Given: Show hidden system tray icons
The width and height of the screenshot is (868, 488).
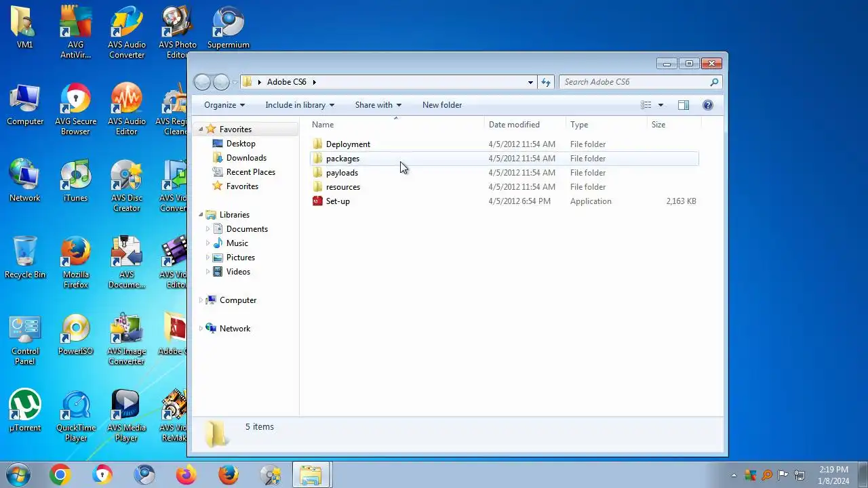Looking at the screenshot, I should click(733, 475).
